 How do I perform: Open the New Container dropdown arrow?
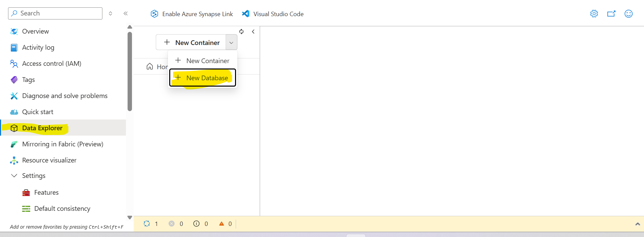tap(231, 43)
